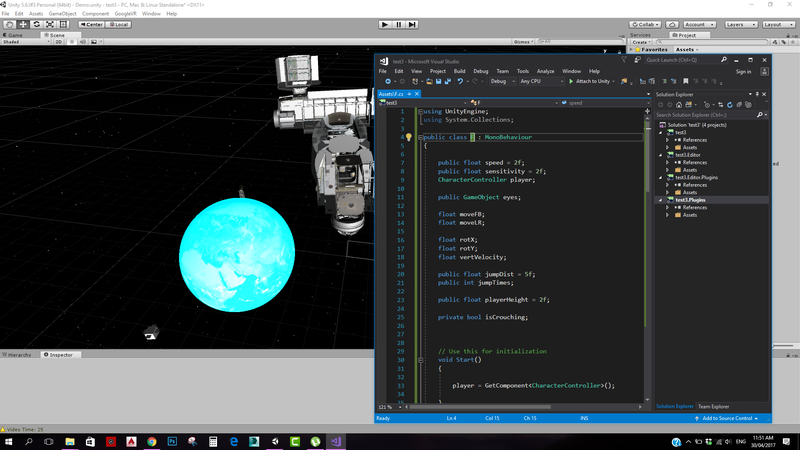Select Unity's Hand tool
Image resolution: width=800 pixels, height=450 pixels.
9,24
